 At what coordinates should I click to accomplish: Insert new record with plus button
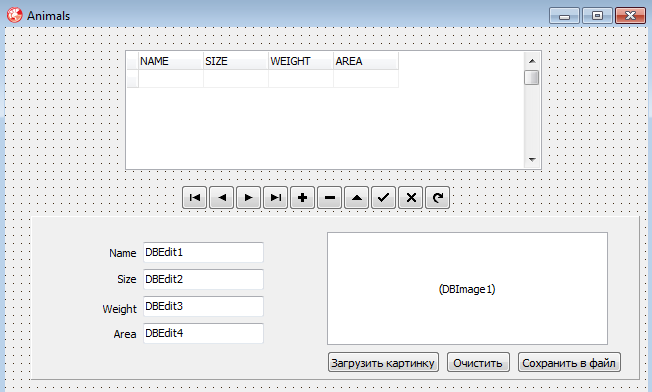click(x=302, y=197)
